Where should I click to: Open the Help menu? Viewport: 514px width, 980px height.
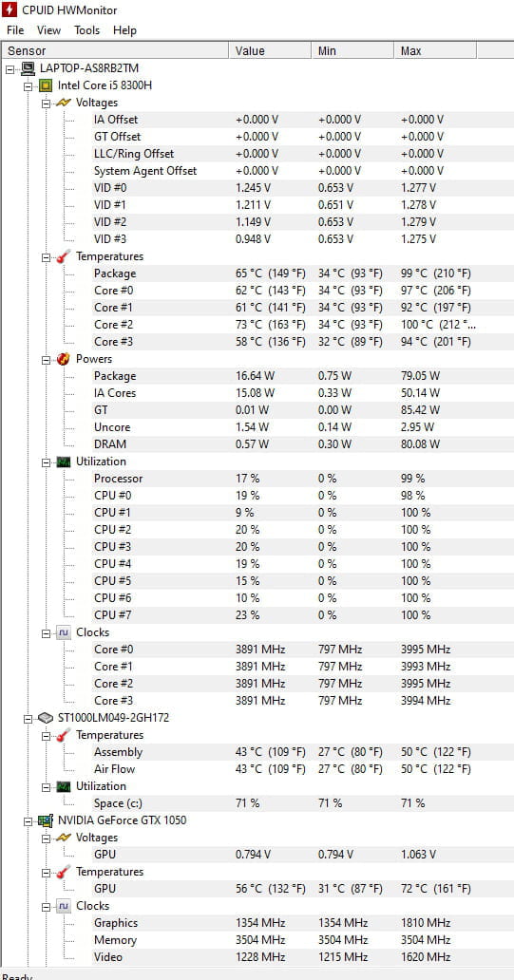pyautogui.click(x=124, y=30)
